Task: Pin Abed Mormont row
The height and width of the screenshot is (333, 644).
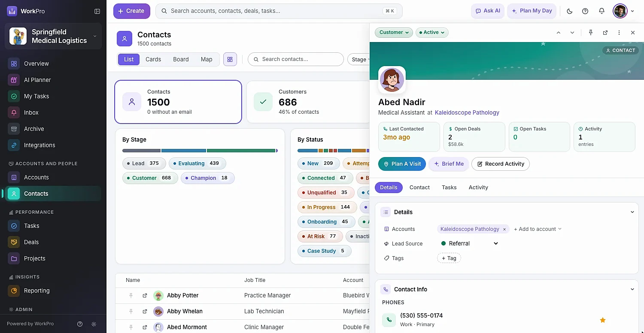Action: (x=131, y=327)
